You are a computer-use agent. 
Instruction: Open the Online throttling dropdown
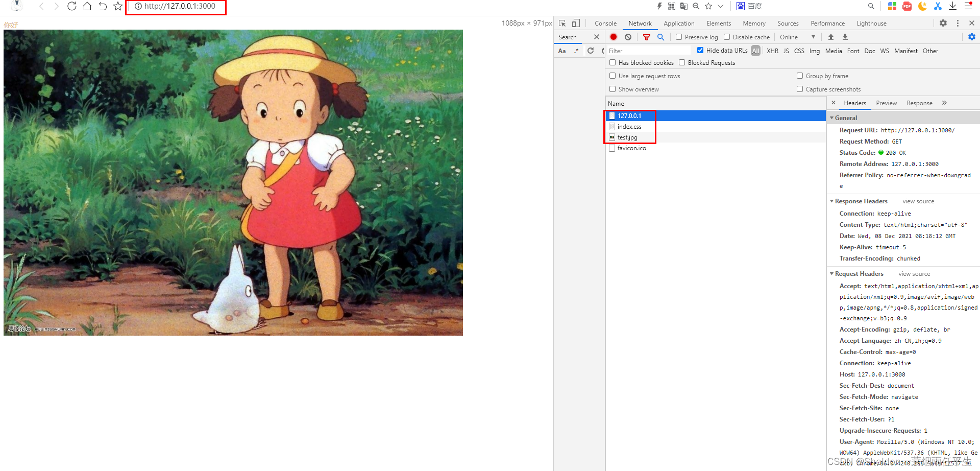[x=797, y=37]
